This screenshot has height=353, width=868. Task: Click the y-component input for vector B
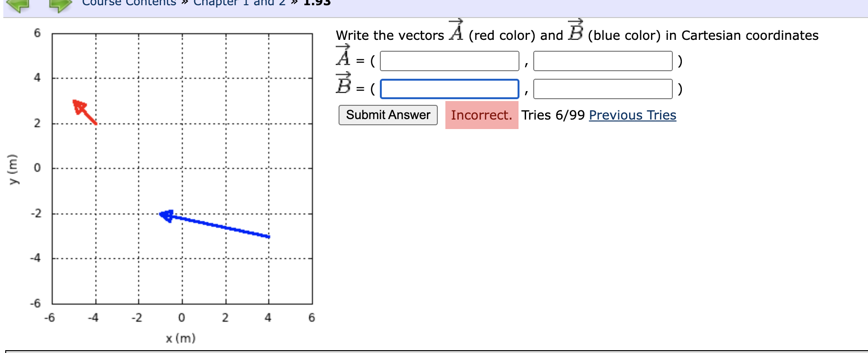[603, 89]
